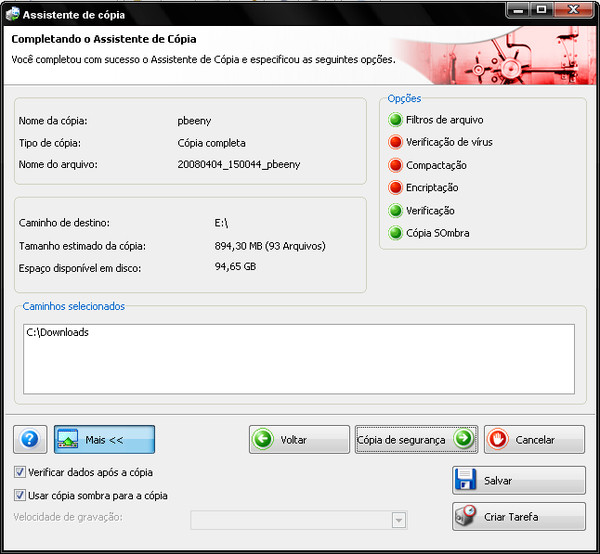Go back with the Voltar button

pyautogui.click(x=299, y=439)
